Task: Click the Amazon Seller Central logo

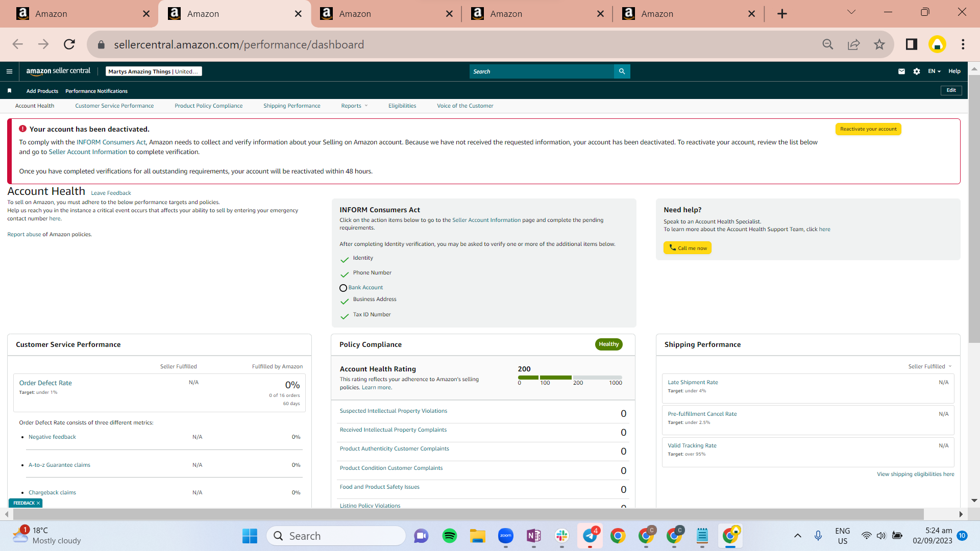Action: click(58, 71)
